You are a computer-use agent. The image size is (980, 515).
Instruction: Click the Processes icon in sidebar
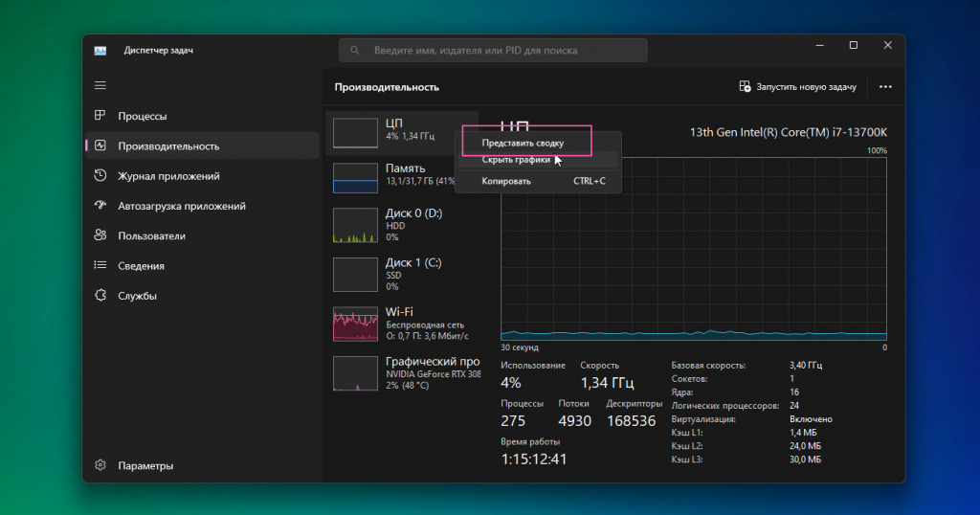pyautogui.click(x=100, y=116)
